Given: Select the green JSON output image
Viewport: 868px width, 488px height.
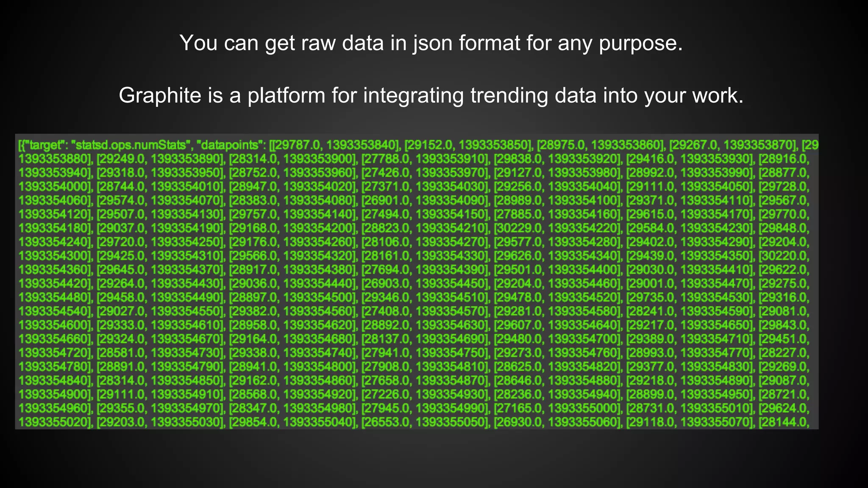Looking at the screenshot, I should click(417, 282).
